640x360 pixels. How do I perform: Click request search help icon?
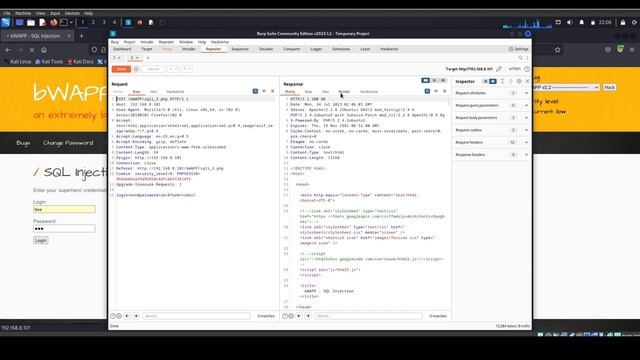(x=113, y=316)
